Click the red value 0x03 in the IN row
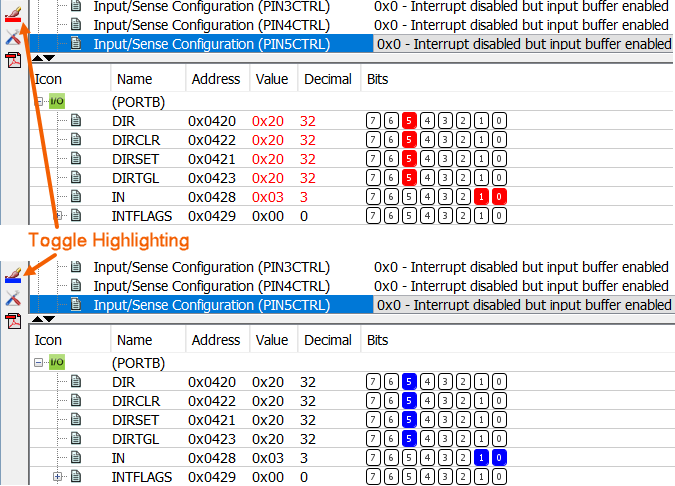The width and height of the screenshot is (675, 486). pos(268,197)
